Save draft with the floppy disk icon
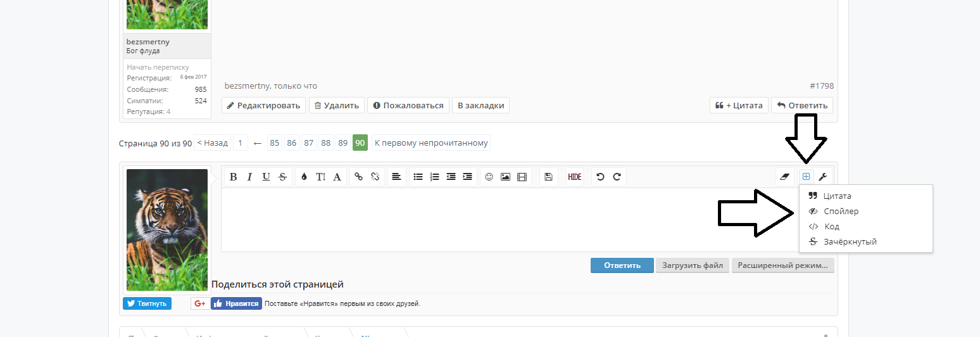The height and width of the screenshot is (337, 980). click(548, 177)
